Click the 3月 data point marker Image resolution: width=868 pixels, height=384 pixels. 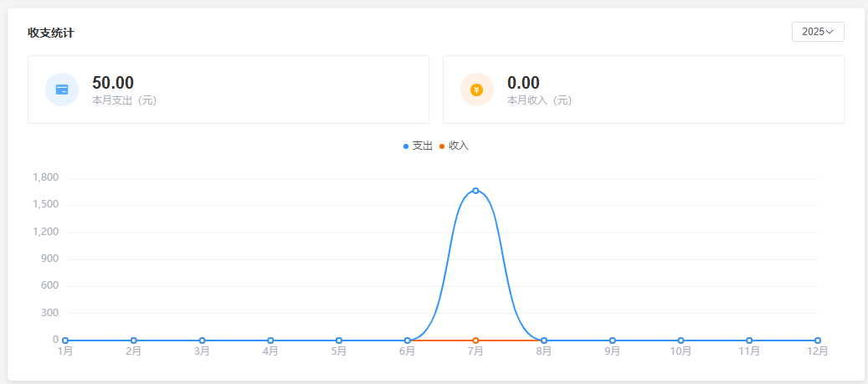[x=202, y=340]
